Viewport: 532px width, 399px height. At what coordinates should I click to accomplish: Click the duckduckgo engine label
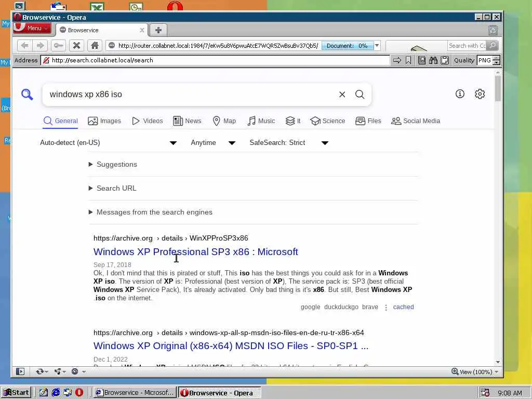[341, 307]
